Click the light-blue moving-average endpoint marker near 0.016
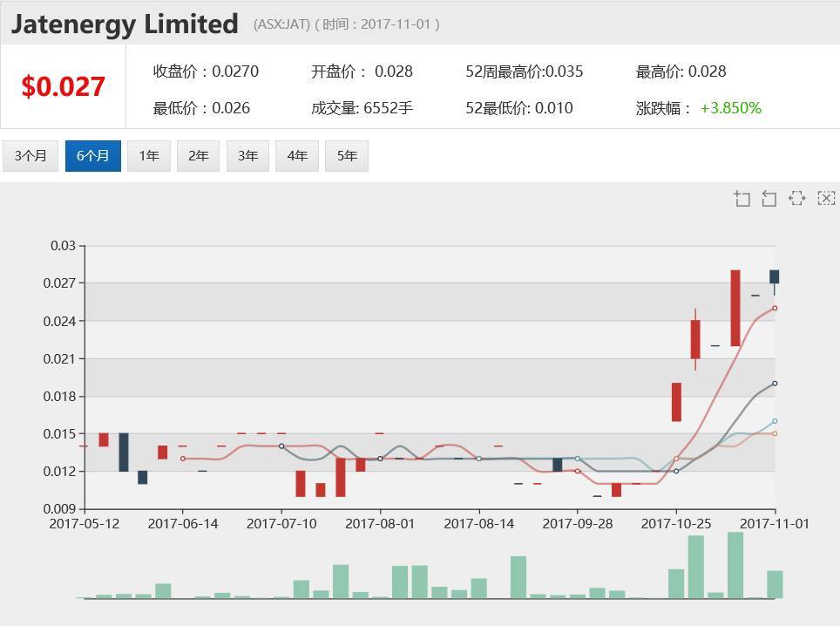The height and width of the screenshot is (626, 840). pos(775,421)
